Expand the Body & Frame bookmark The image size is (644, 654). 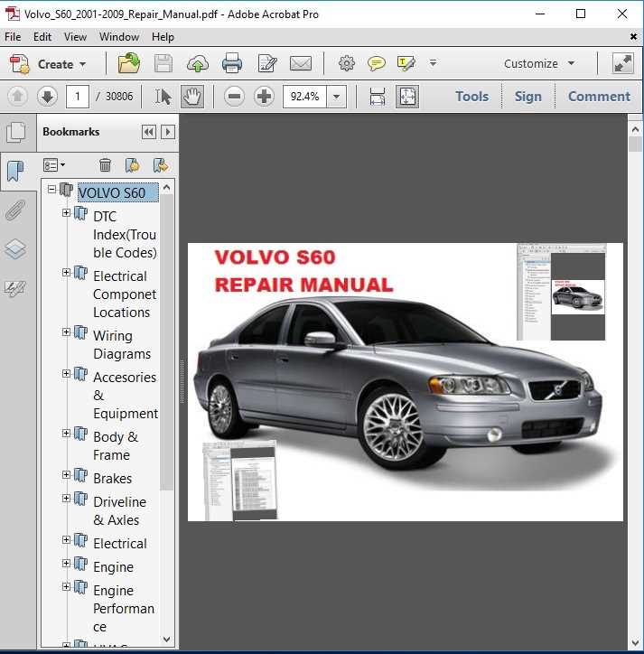66,434
